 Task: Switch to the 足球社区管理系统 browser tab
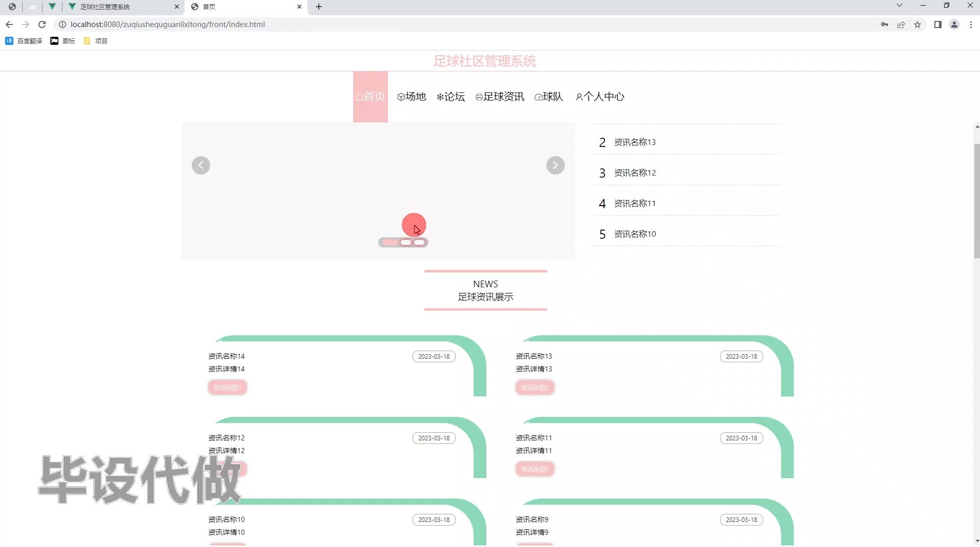124,7
